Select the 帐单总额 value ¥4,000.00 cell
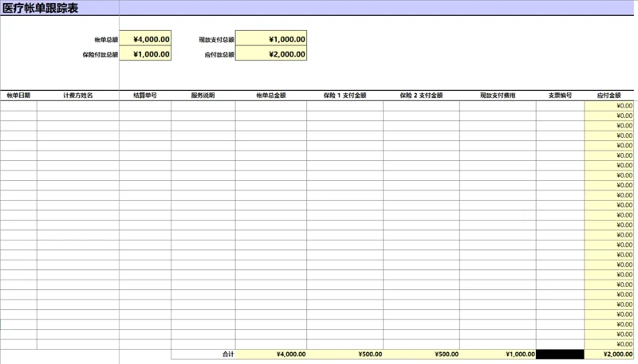This screenshot has height=364, width=638. (144, 38)
